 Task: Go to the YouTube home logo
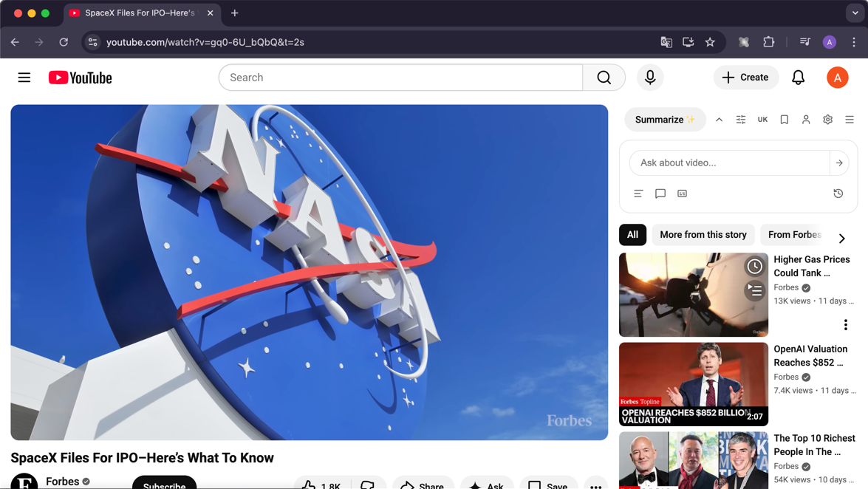[x=81, y=78]
